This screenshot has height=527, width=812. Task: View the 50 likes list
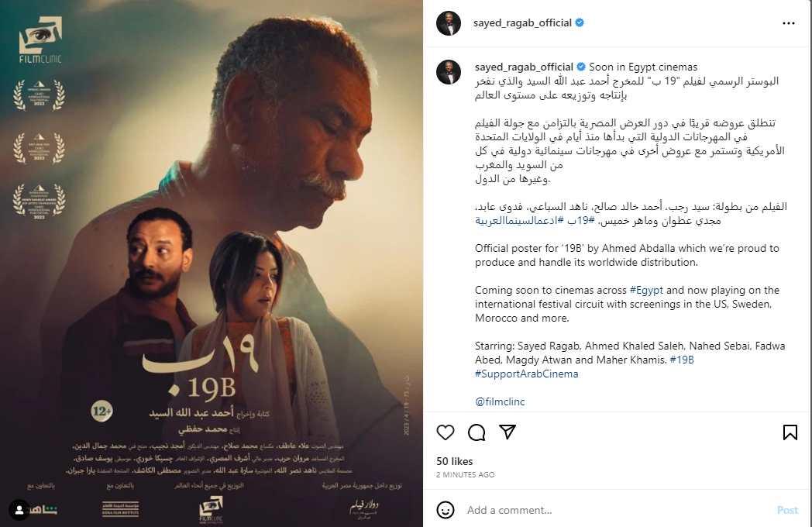coord(454,461)
